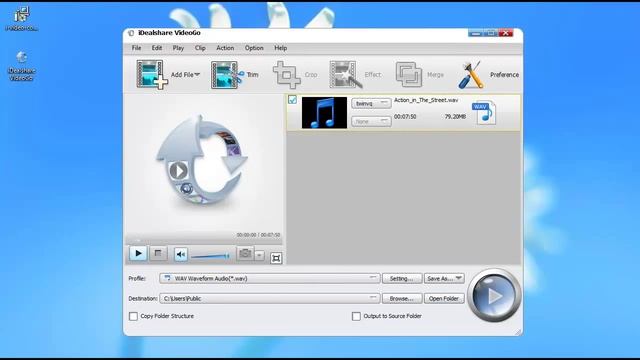Click the Add File filmstrip icon
The image size is (640, 360).
tap(151, 74)
